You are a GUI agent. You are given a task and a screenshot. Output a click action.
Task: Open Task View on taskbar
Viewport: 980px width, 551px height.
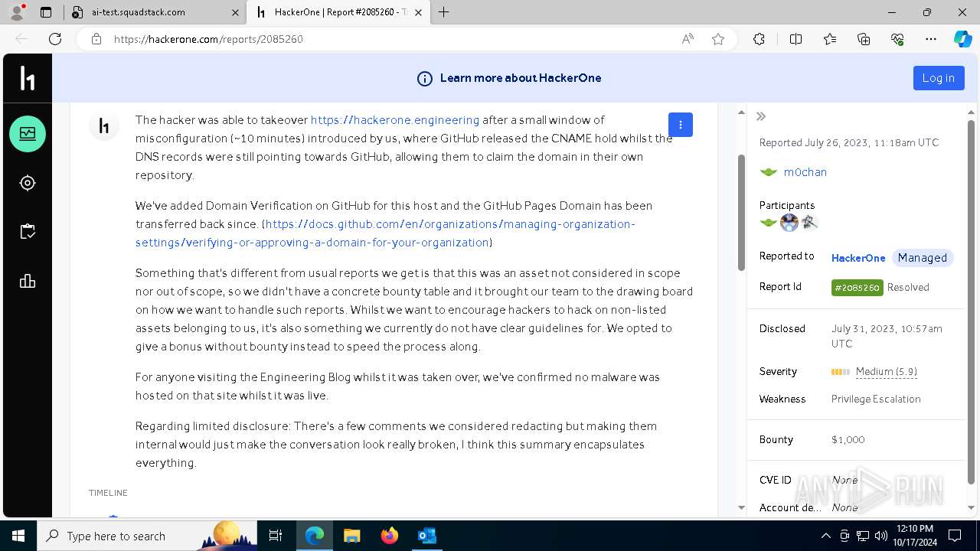pos(276,536)
